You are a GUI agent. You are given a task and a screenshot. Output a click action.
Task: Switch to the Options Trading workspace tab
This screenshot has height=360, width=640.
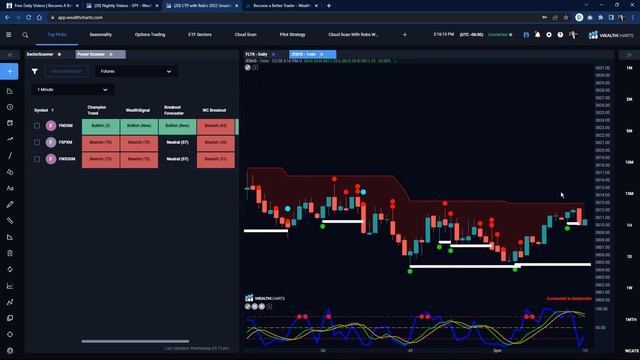click(150, 35)
